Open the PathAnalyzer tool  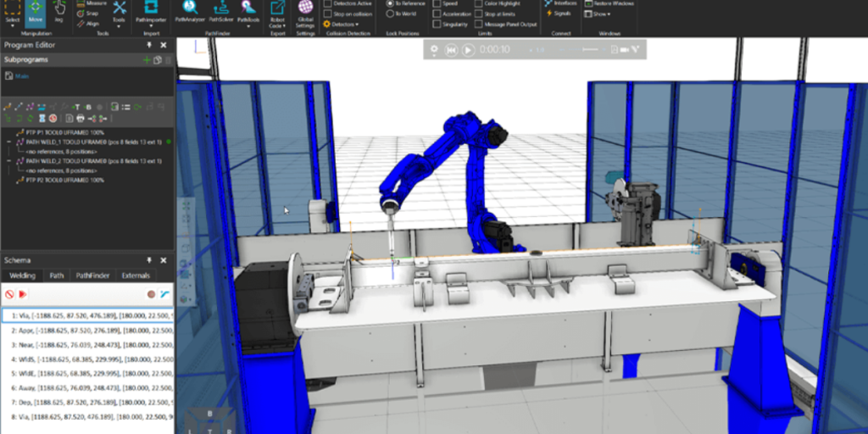[x=189, y=11]
